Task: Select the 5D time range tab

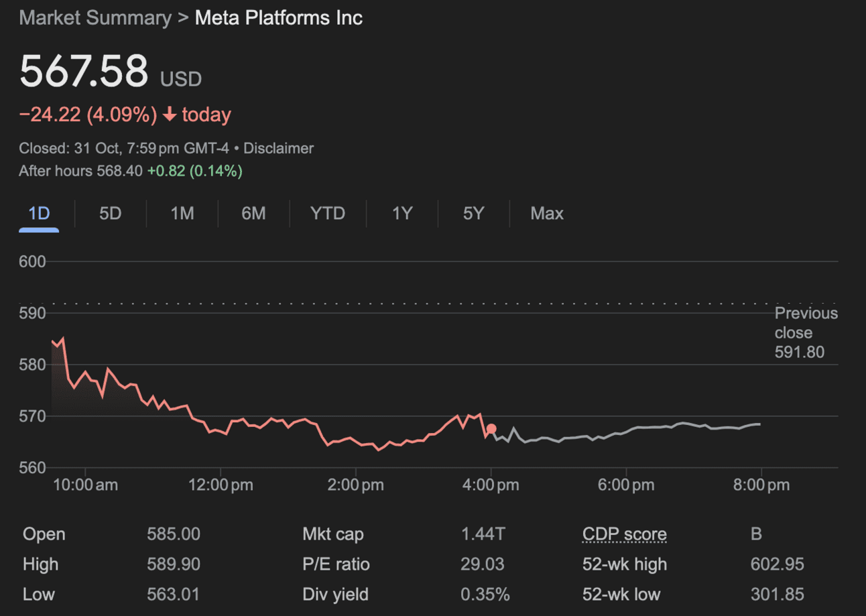Action: [x=110, y=214]
